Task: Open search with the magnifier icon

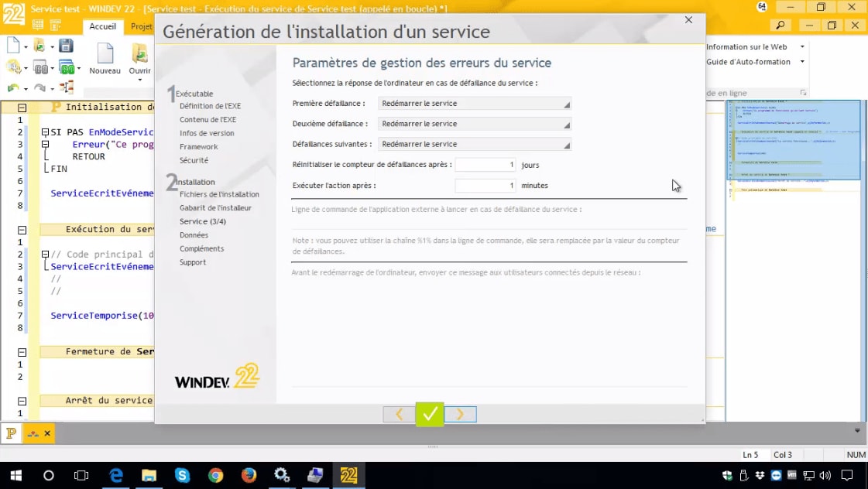Action: click(780, 26)
